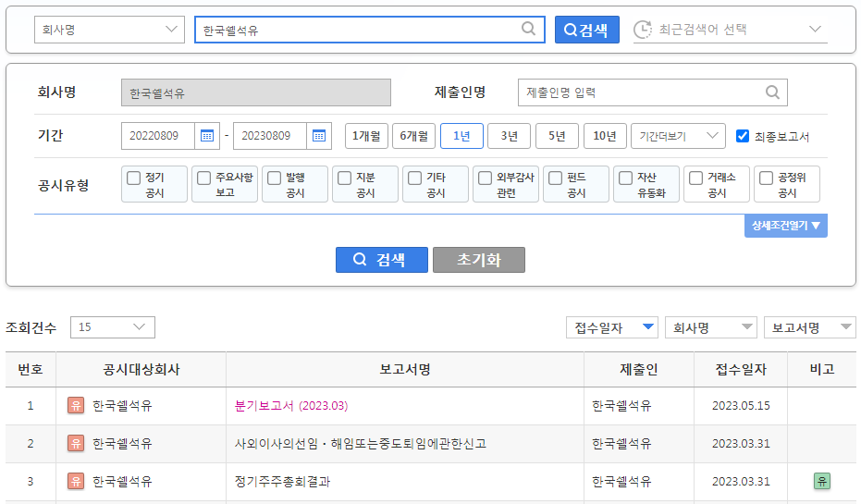Viewport: 861px width, 504px height.
Task: Click the magnifier icon in the company search box
Action: point(528,29)
